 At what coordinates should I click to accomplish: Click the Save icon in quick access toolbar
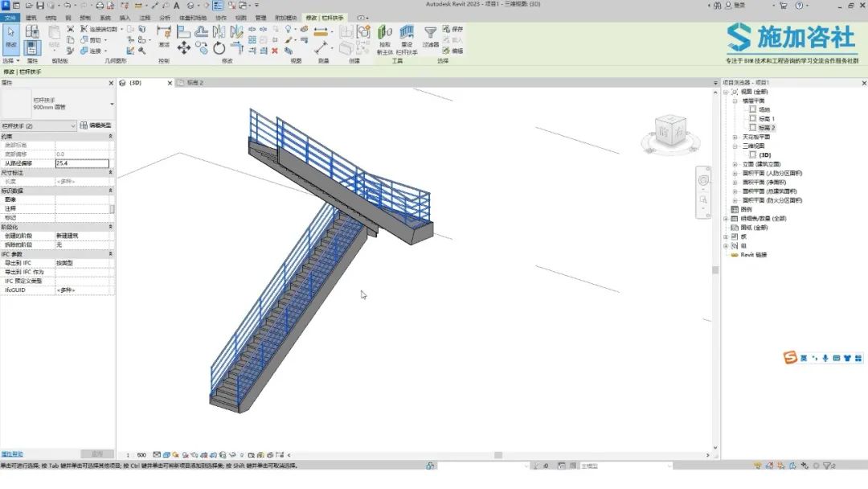[40, 6]
